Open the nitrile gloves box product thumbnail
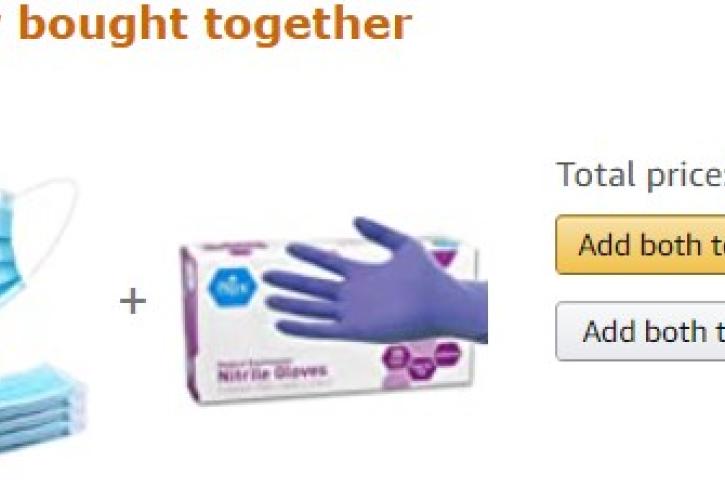Image resolution: width=725 pixels, height=500 pixels. coord(333,310)
